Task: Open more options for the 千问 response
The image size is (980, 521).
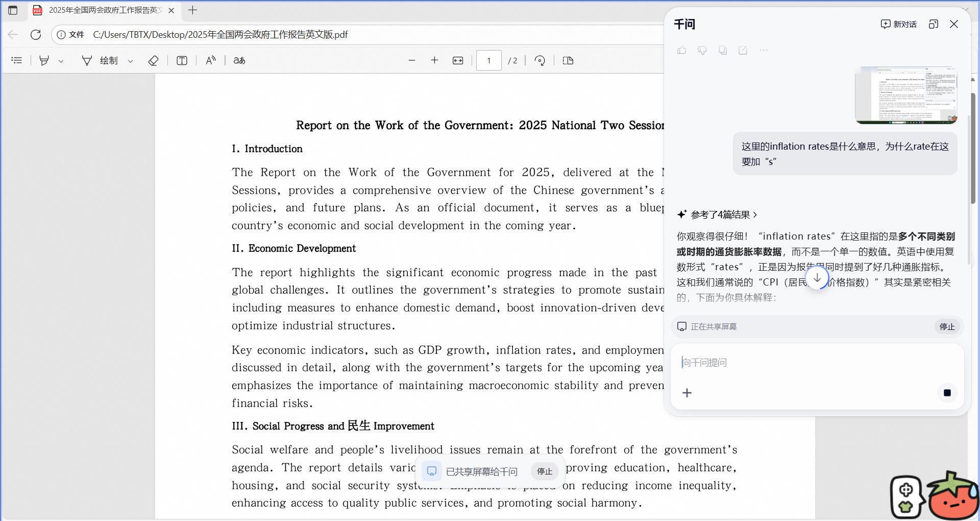Action: coord(764,50)
